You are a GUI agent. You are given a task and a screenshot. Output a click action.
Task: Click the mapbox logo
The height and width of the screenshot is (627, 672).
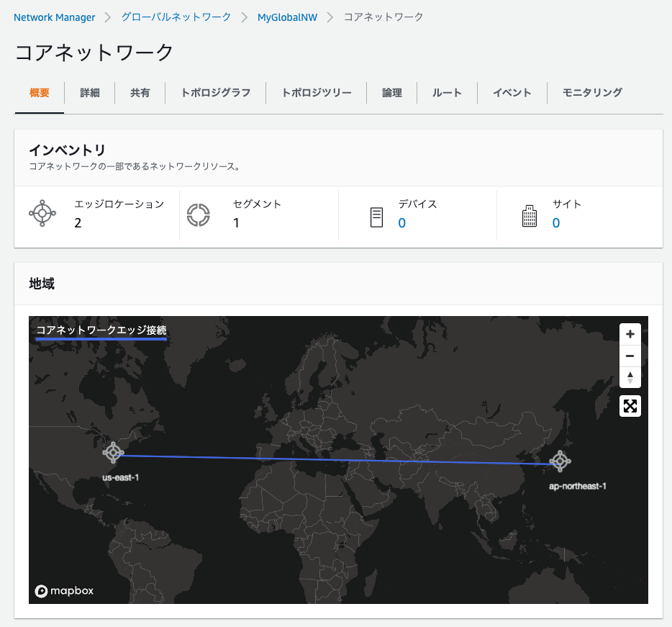click(64, 591)
